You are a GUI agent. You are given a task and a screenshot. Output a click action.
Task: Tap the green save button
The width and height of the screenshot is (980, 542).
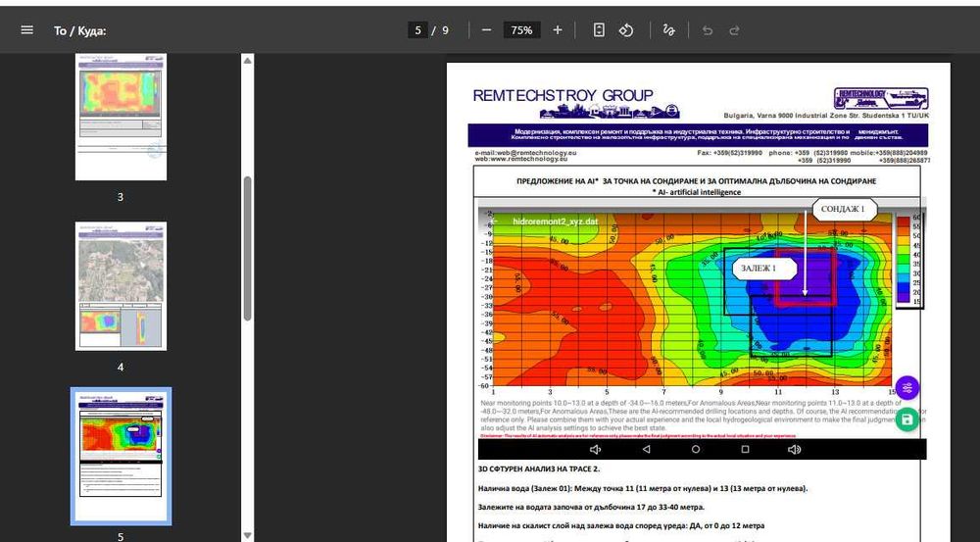pos(906,419)
